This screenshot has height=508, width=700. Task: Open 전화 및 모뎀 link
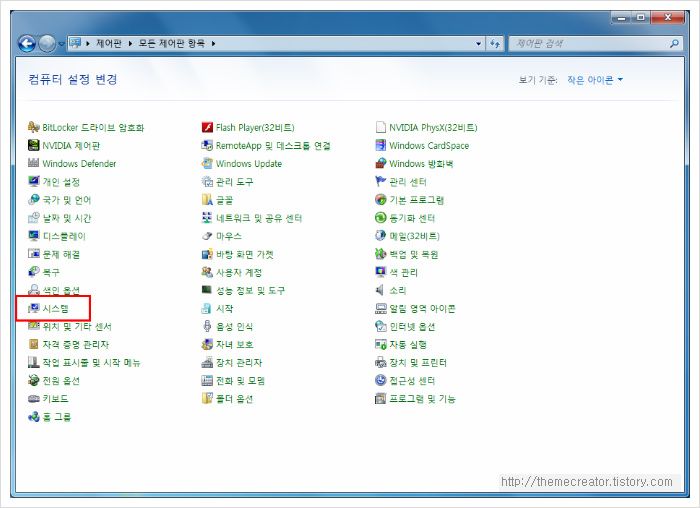click(241, 381)
